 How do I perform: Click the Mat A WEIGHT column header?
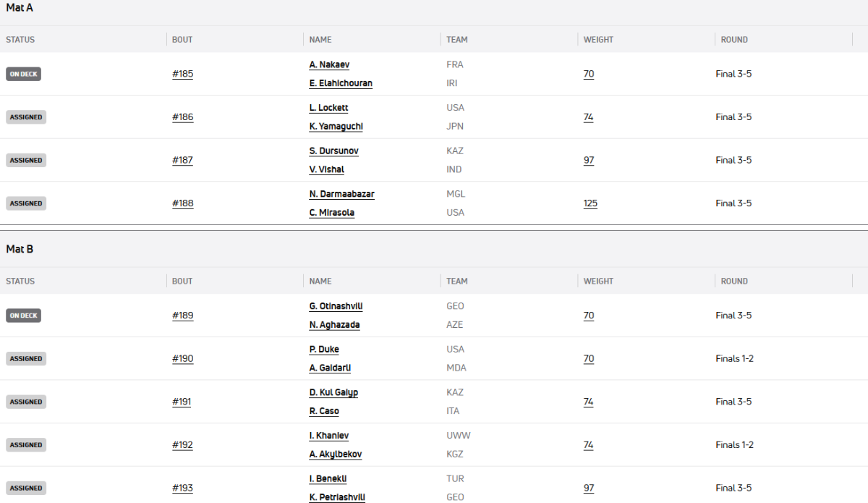(599, 40)
